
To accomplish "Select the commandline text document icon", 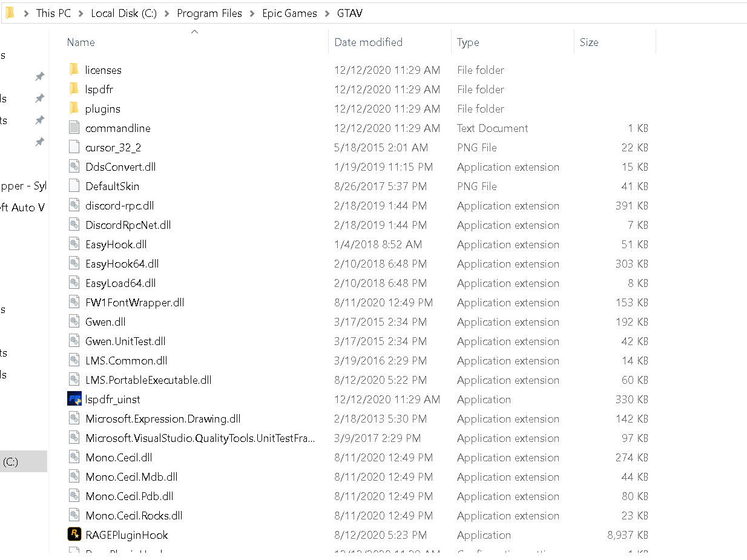I will 74,128.
